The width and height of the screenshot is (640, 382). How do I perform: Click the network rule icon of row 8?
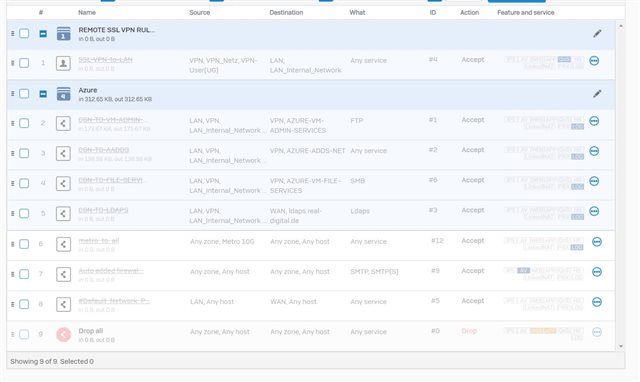(63, 304)
